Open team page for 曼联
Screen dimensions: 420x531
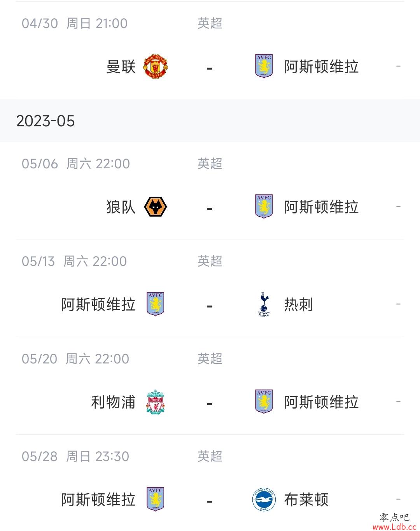click(121, 66)
